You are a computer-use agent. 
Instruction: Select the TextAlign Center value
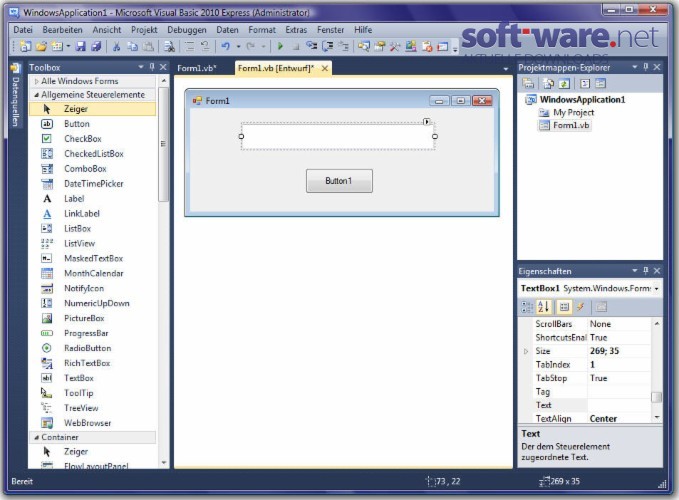(618, 419)
